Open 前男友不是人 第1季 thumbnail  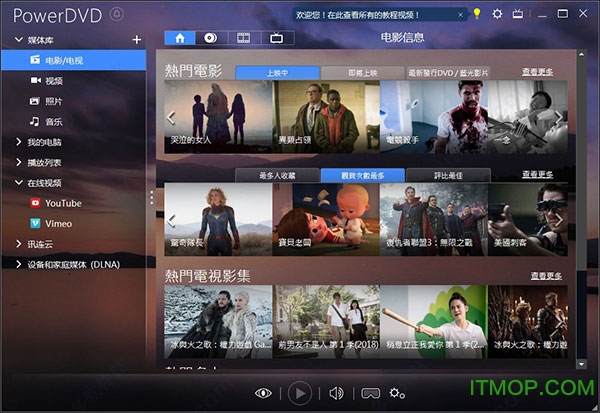pos(326,322)
